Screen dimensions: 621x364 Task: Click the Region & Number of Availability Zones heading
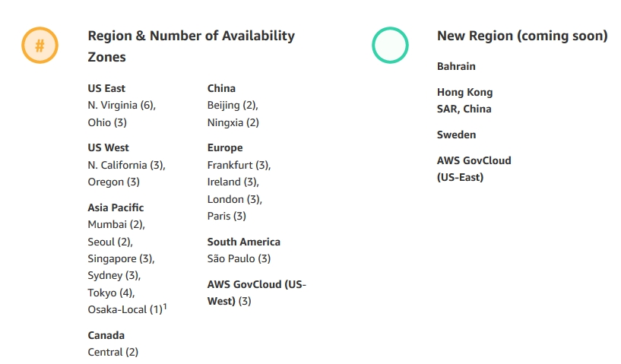191,46
